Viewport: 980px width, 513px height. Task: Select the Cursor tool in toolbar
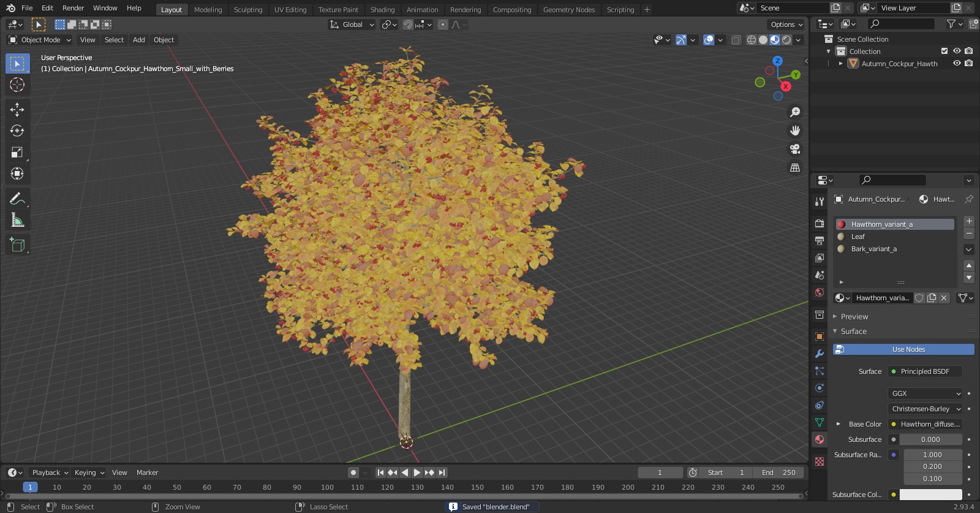(17, 85)
